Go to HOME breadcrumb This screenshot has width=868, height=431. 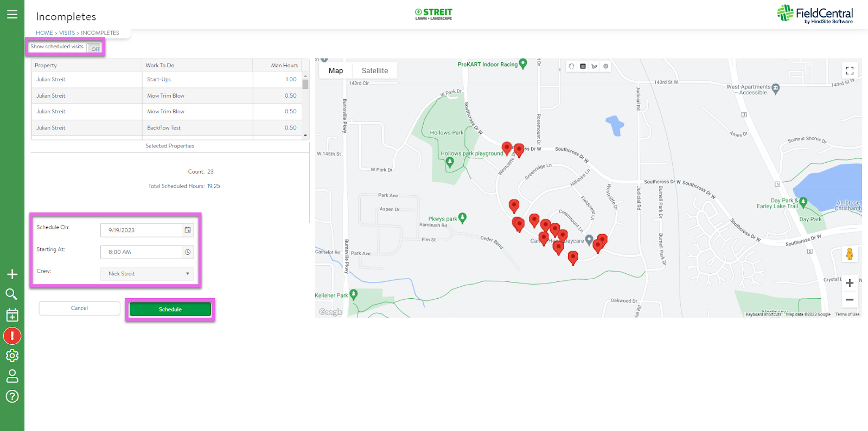coord(44,33)
